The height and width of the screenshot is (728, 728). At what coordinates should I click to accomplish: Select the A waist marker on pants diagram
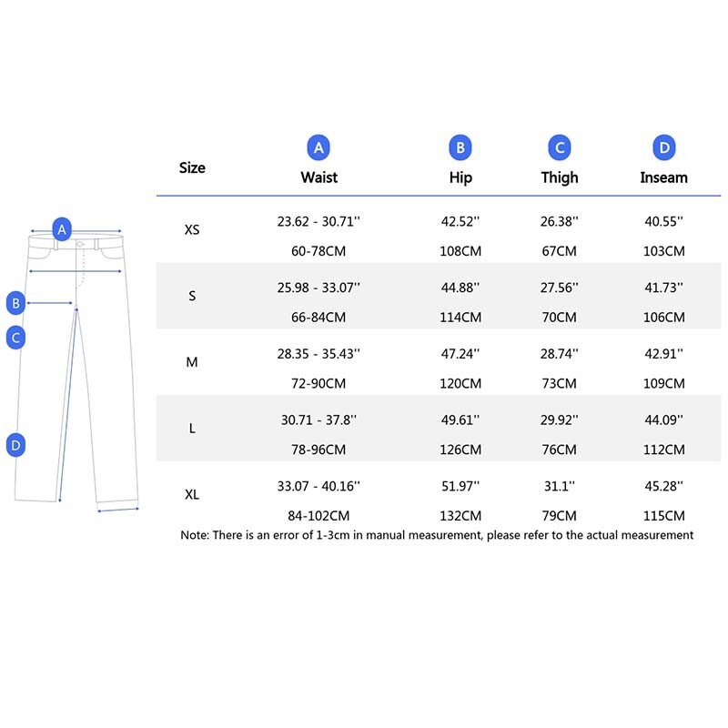coord(62,229)
